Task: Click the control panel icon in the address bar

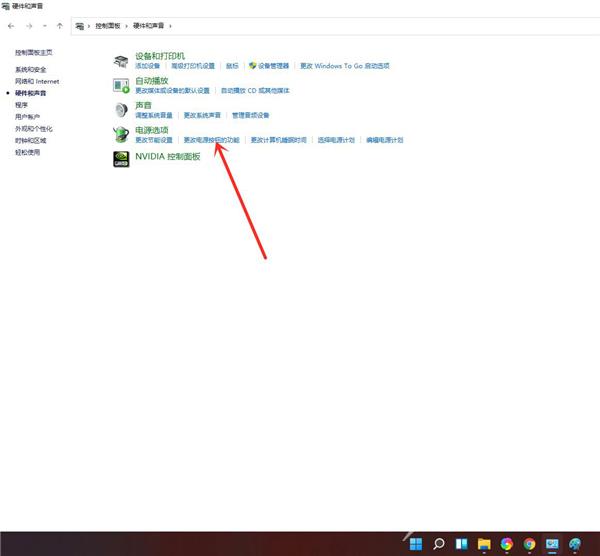Action: [x=80, y=26]
